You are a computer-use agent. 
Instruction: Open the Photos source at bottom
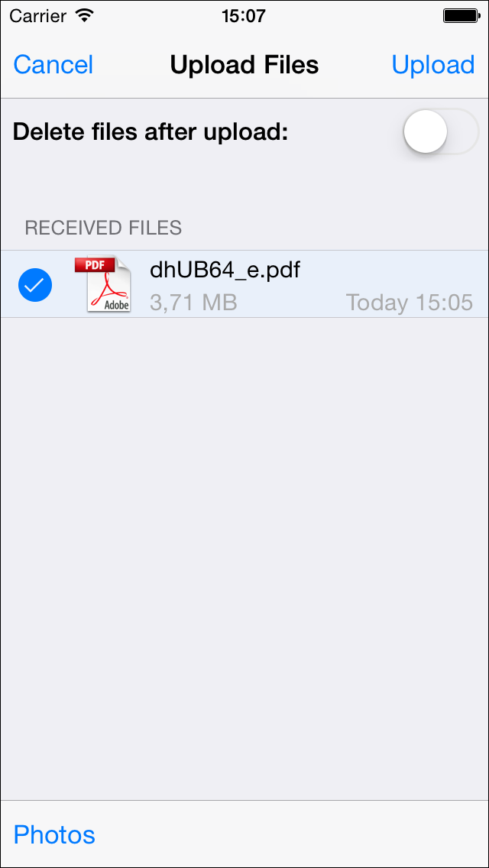54,834
